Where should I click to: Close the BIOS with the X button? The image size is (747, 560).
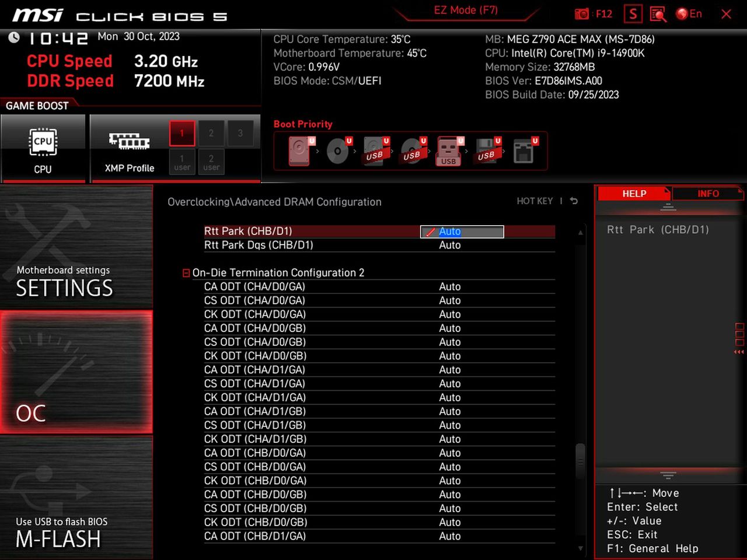[x=726, y=14]
